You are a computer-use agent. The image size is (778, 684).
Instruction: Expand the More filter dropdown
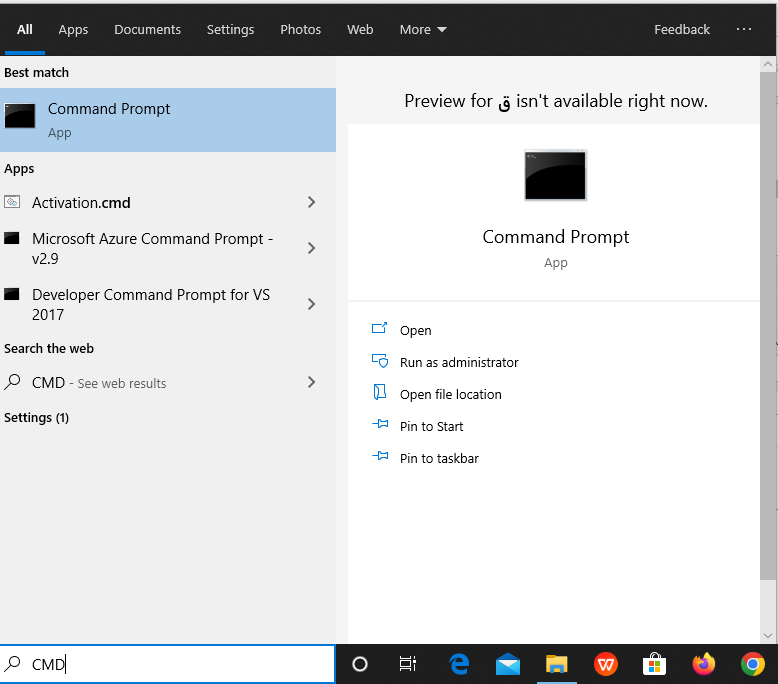click(x=423, y=30)
